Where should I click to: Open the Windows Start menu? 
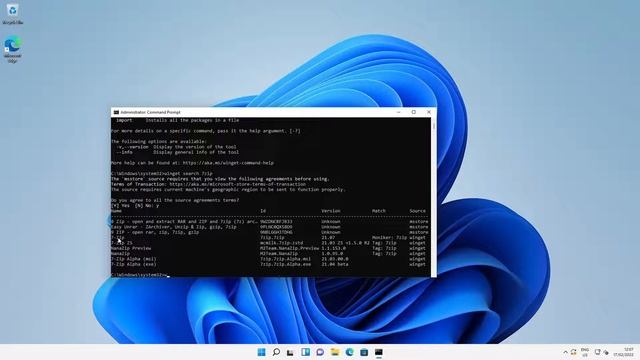[x=261, y=352]
